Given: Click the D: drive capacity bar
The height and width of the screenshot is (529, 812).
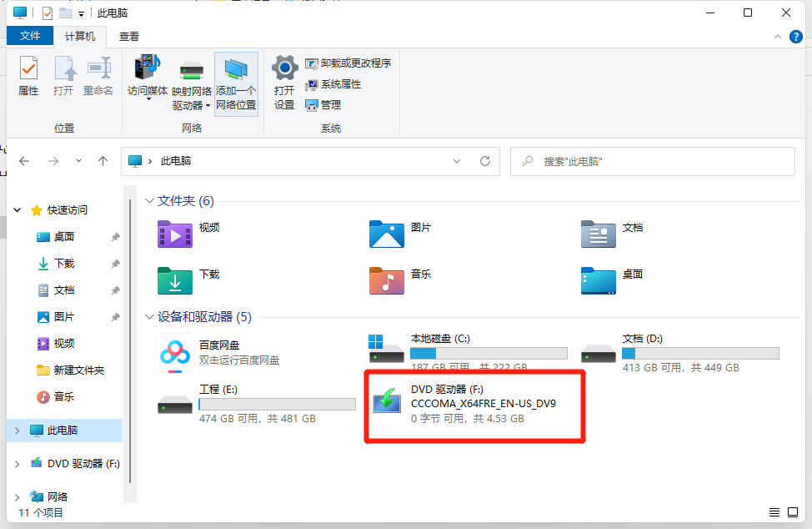Looking at the screenshot, I should (700, 353).
